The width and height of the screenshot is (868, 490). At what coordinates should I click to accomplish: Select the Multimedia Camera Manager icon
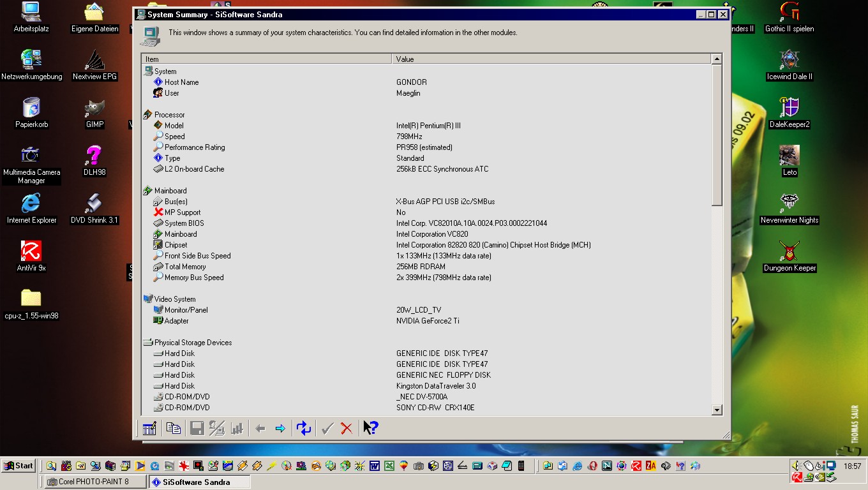[31, 165]
